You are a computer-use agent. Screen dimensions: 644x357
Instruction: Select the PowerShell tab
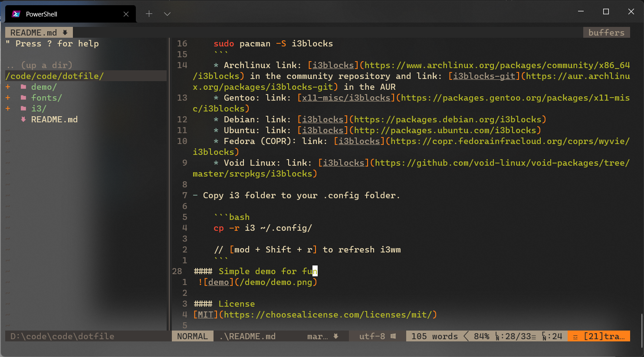[71, 14]
